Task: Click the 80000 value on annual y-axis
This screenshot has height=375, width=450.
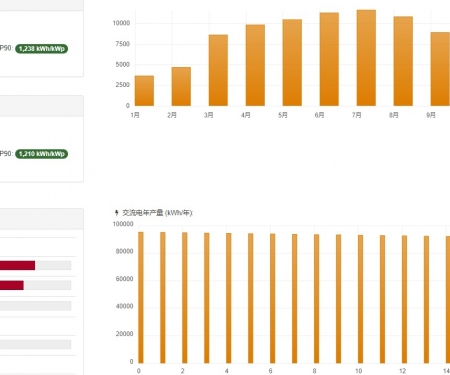Action: point(124,251)
